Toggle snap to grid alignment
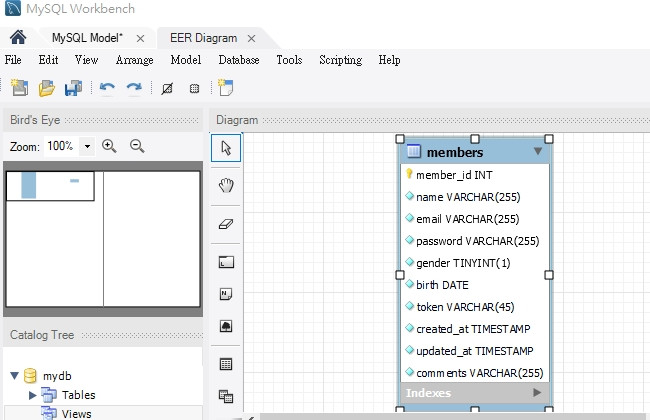 click(x=194, y=88)
